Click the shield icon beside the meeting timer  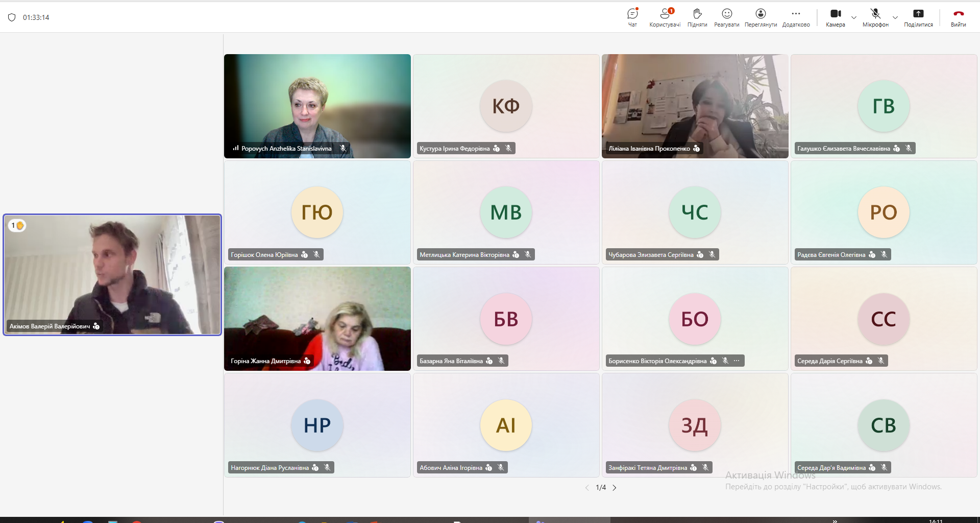point(12,17)
